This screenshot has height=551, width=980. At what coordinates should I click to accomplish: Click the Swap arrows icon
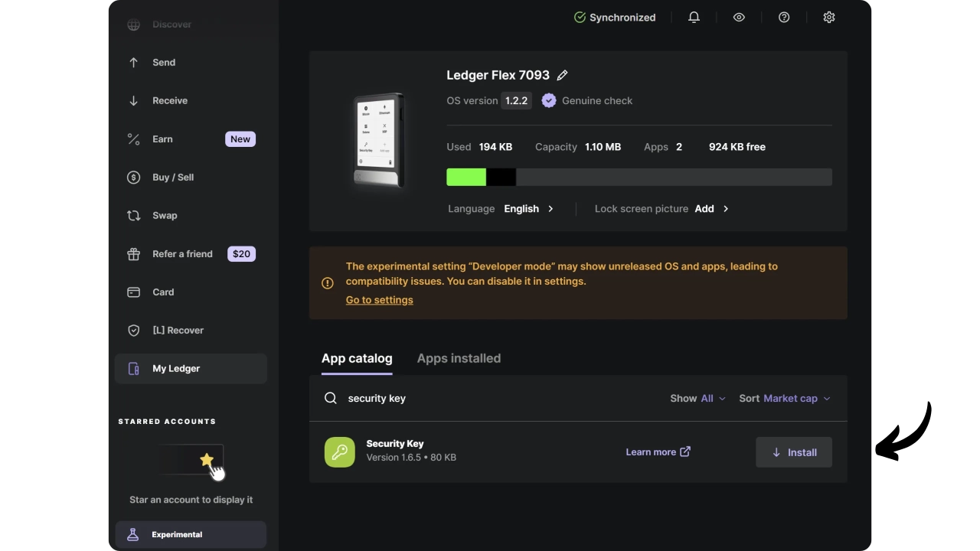(x=133, y=216)
